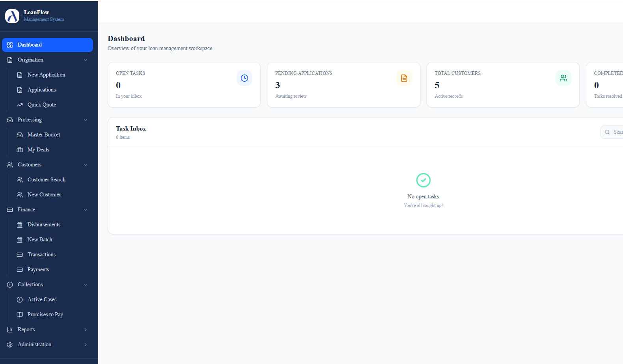The height and width of the screenshot is (364, 623).
Task: Click the Administration gear icon
Action: click(x=10, y=345)
